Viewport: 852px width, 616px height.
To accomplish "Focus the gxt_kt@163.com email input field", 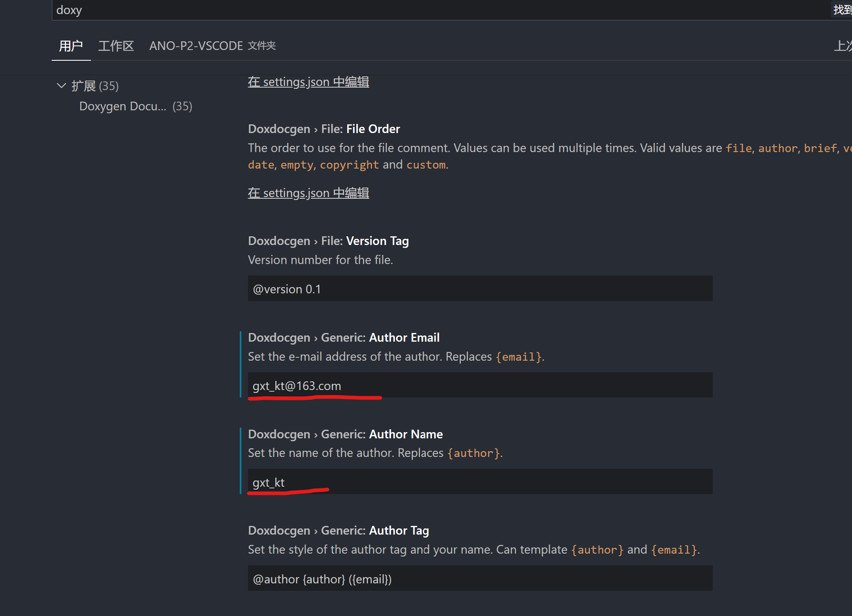I will coord(480,385).
